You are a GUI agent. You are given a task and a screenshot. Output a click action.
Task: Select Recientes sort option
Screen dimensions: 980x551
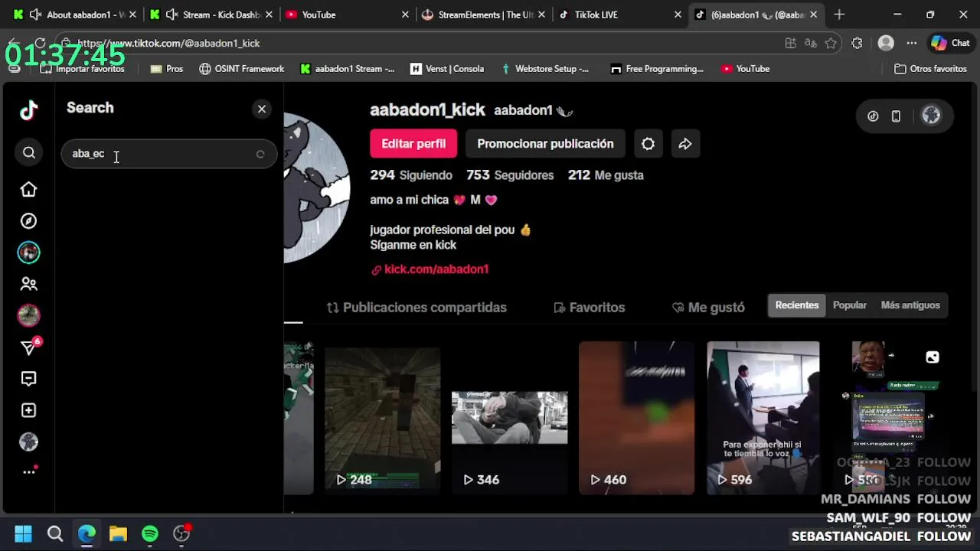tap(797, 305)
